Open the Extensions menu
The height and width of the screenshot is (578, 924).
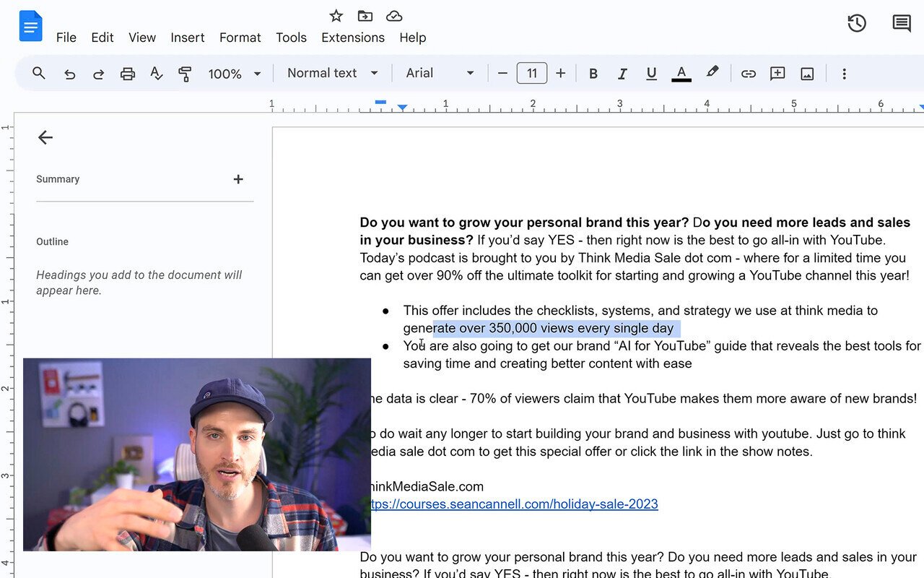353,38
